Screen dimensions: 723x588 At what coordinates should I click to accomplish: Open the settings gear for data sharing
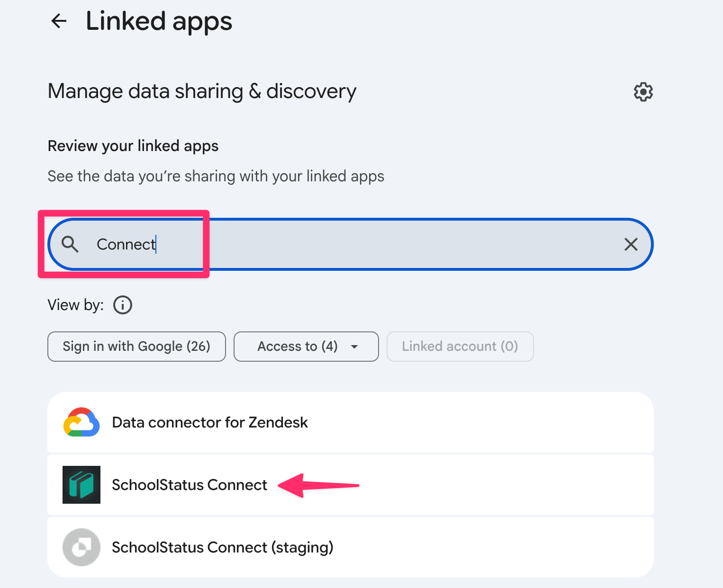tap(643, 91)
